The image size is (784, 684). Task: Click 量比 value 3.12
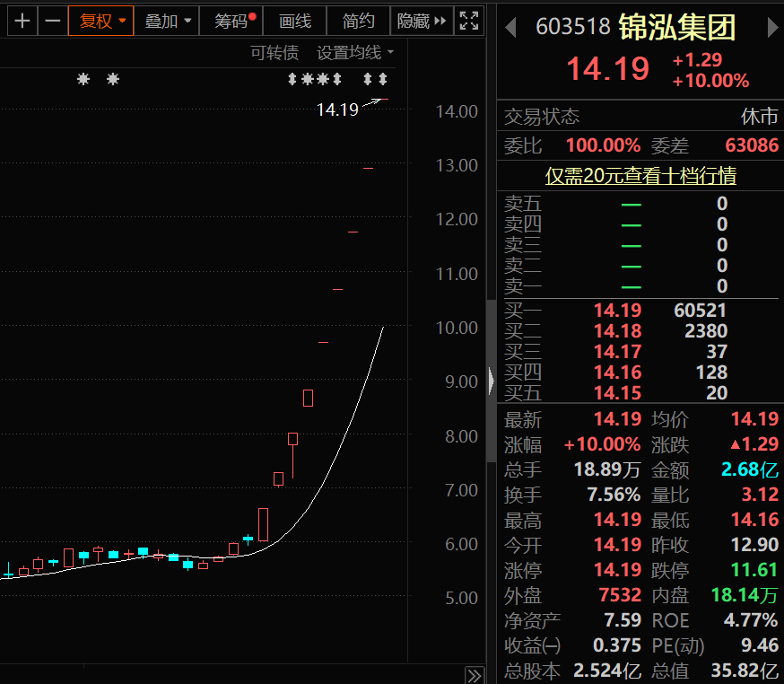(x=760, y=495)
